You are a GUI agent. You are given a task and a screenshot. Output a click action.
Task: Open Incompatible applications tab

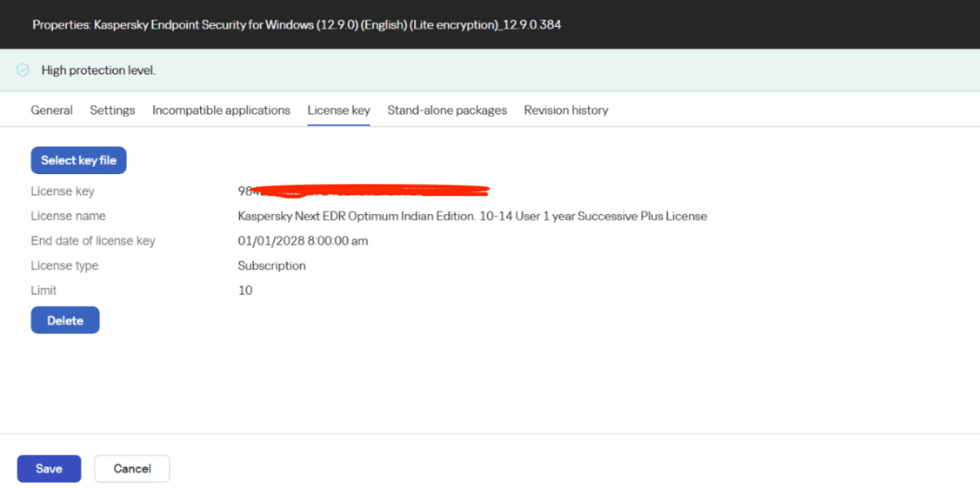[x=221, y=110]
